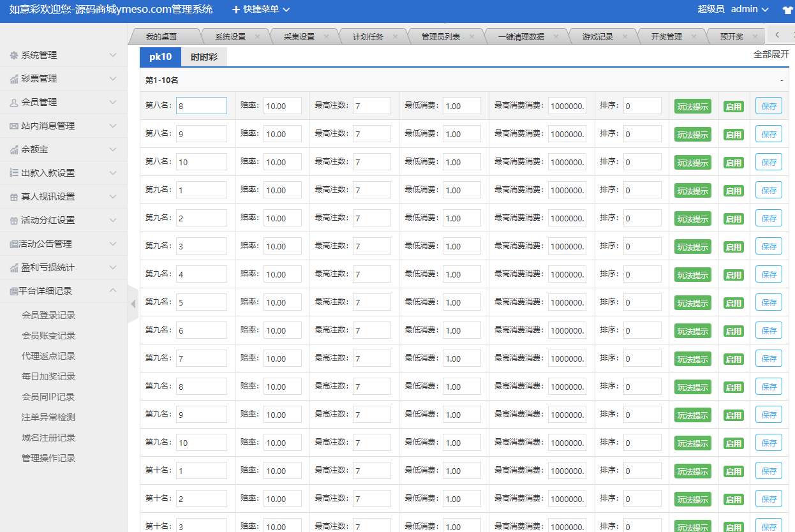Close the 开奖管理 tab via its x

point(694,37)
